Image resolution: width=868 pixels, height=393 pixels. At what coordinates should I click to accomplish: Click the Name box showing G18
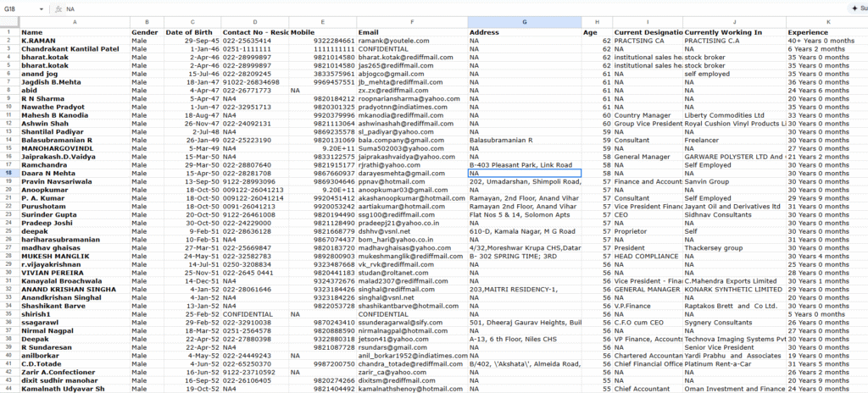click(17, 7)
